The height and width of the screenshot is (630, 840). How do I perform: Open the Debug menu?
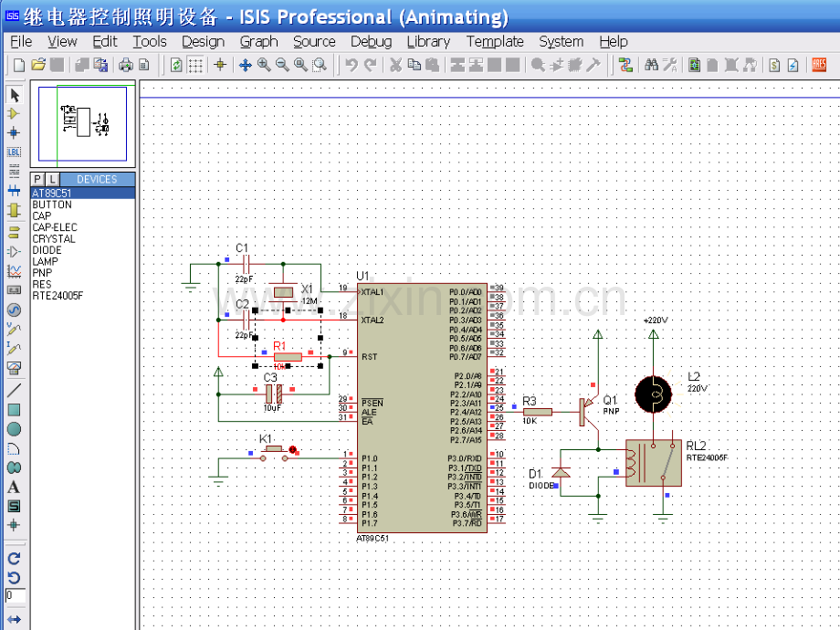click(372, 41)
